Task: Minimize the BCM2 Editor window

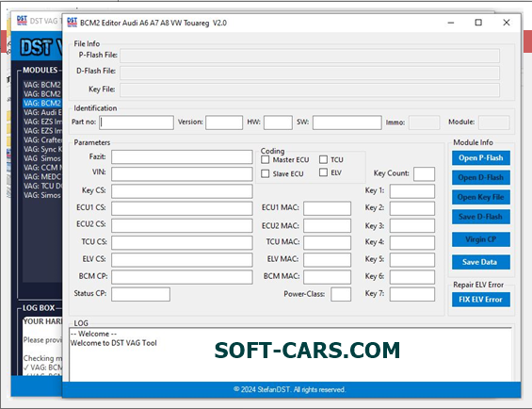Action: tap(451, 23)
